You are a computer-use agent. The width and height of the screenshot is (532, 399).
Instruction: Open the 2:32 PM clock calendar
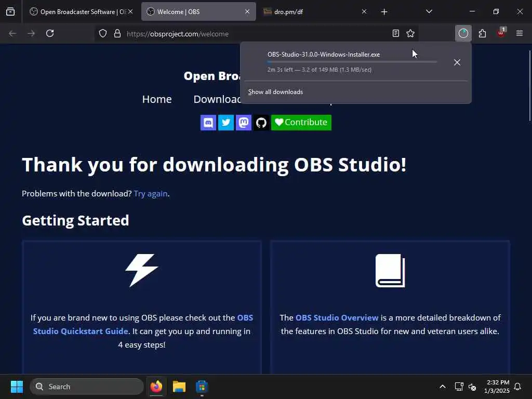pos(497,387)
